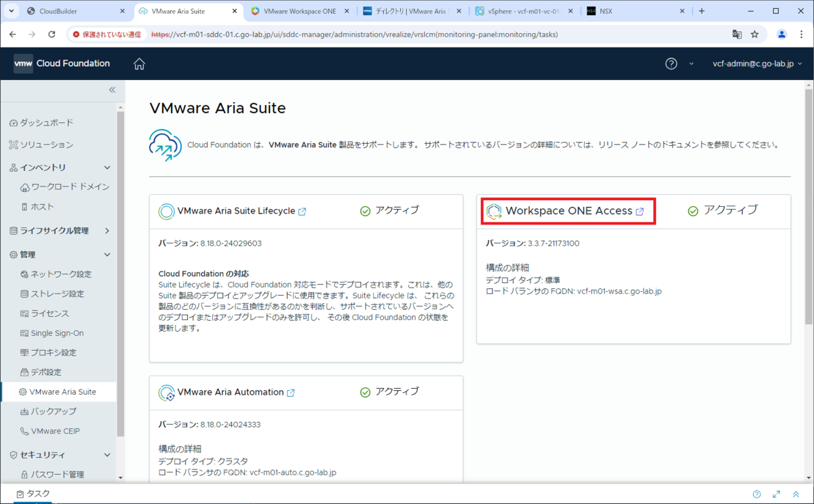Open Single Sign-On in the sidebar
Viewport: 814px width, 504px height.
52,333
